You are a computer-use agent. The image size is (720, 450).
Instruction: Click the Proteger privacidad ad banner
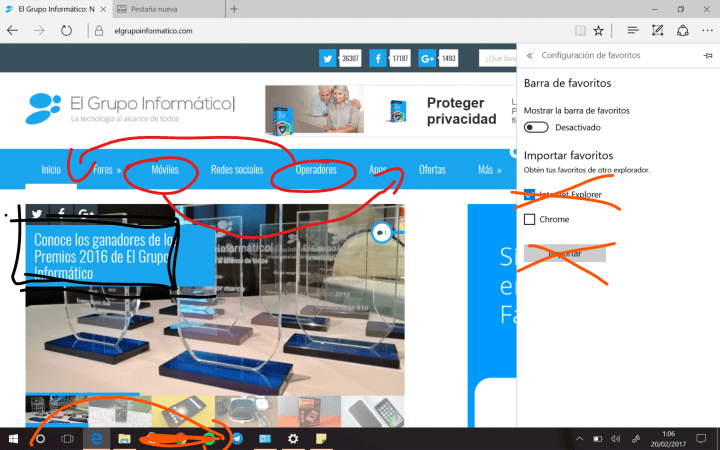[390, 110]
